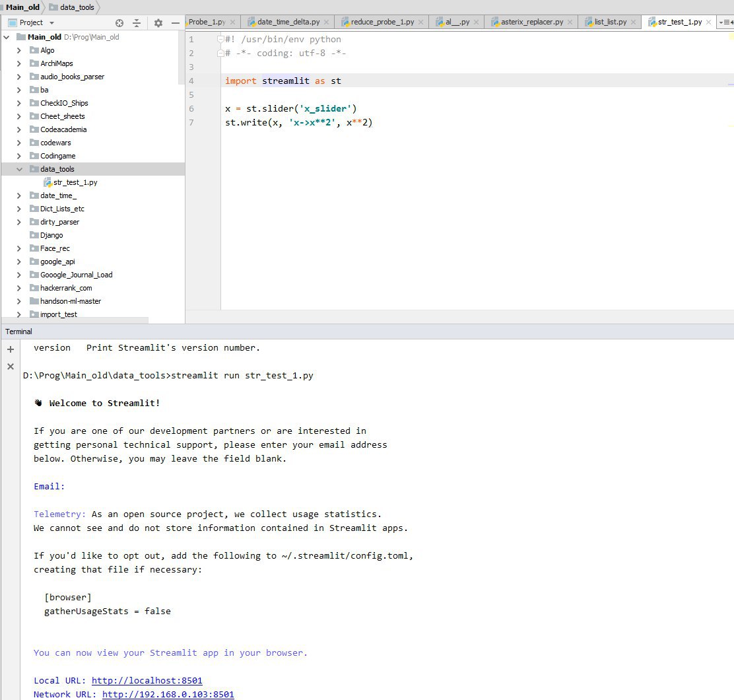
Task: Close the str_test_1.py tab
Action: coord(709,22)
